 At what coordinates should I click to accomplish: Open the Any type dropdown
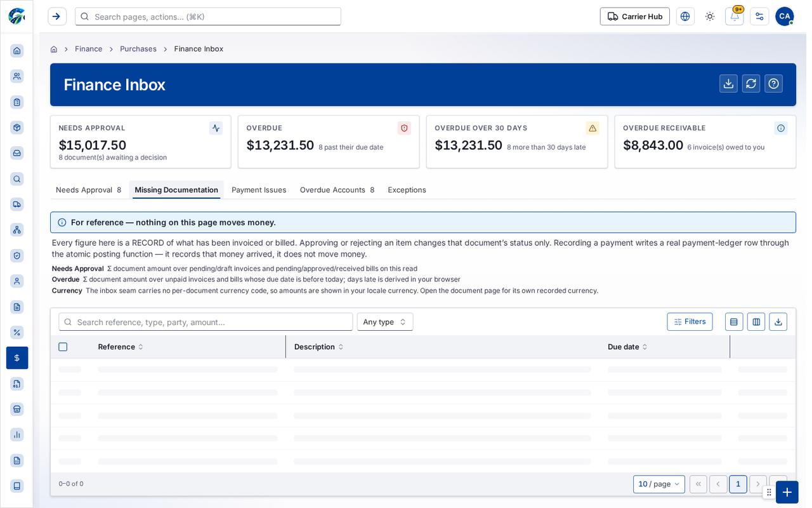(x=385, y=322)
